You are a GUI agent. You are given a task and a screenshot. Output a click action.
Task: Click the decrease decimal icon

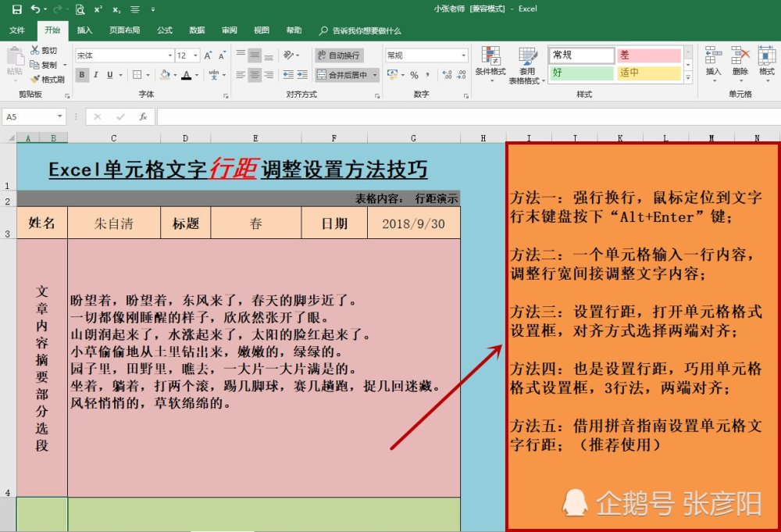462,75
